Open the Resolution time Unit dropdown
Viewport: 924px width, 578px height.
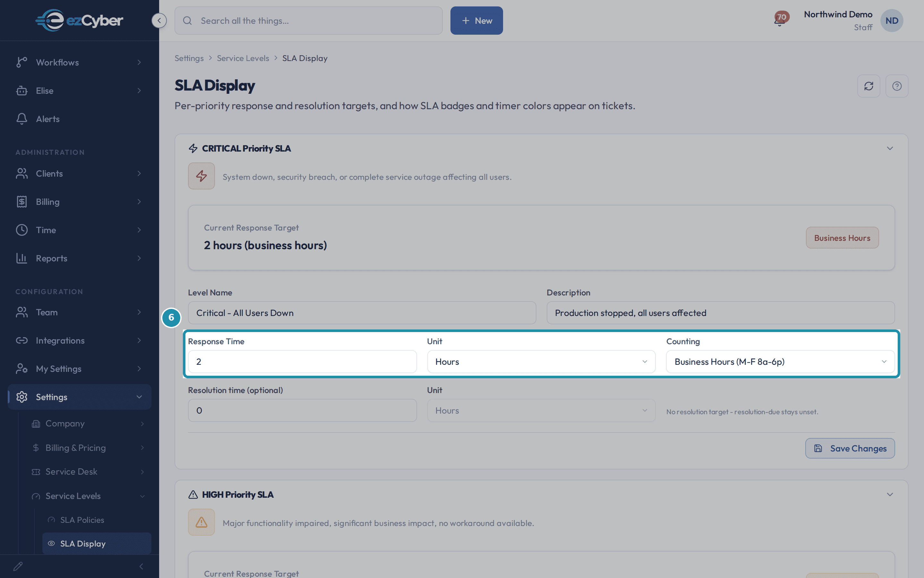(541, 411)
